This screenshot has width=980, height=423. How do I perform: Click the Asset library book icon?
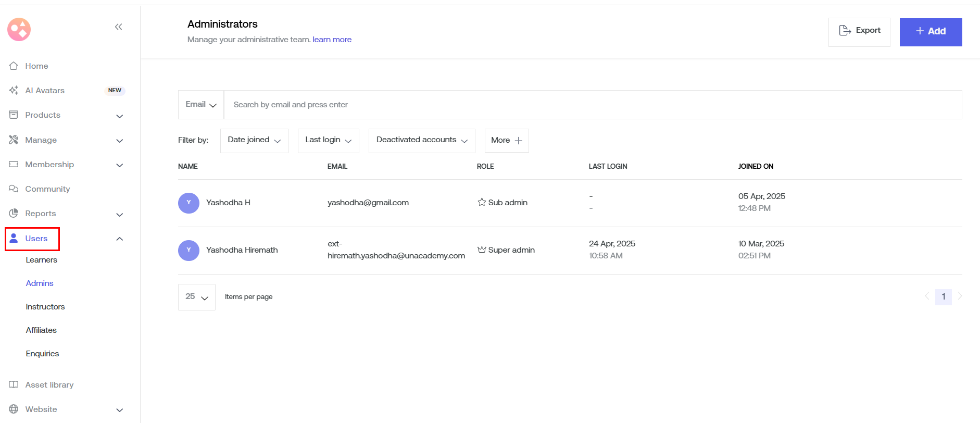(x=14, y=385)
